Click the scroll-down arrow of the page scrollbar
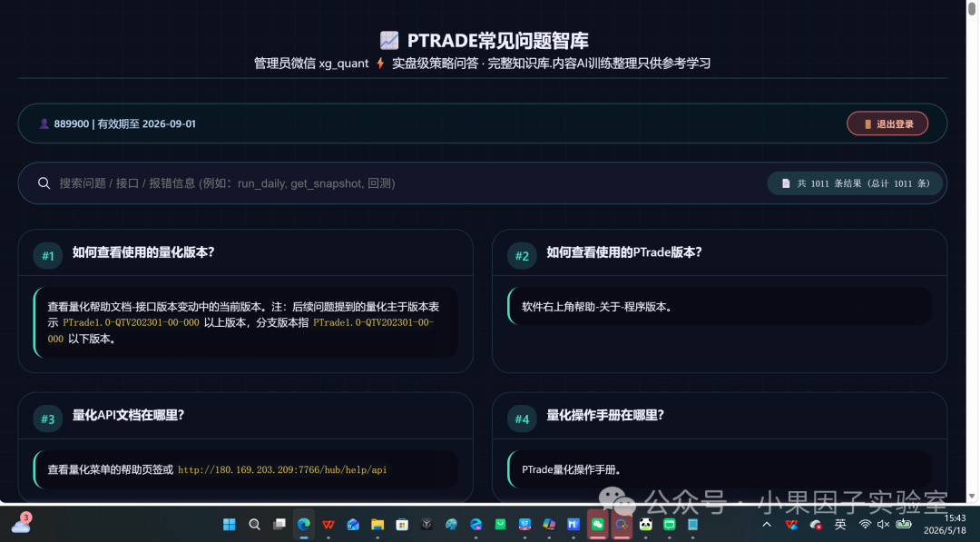980x542 pixels. [971, 496]
